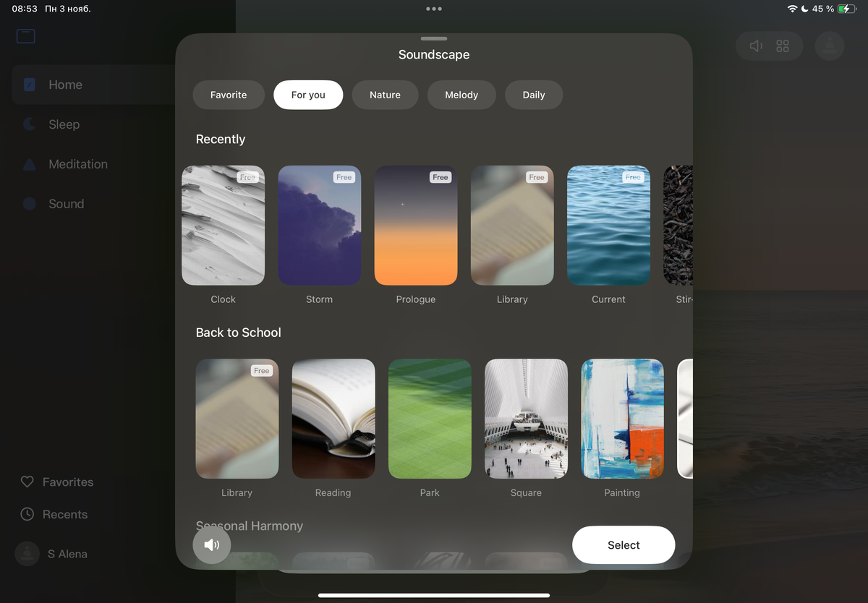Select the Clock soundscape thumbnail
This screenshot has width=868, height=603.
pyautogui.click(x=223, y=226)
